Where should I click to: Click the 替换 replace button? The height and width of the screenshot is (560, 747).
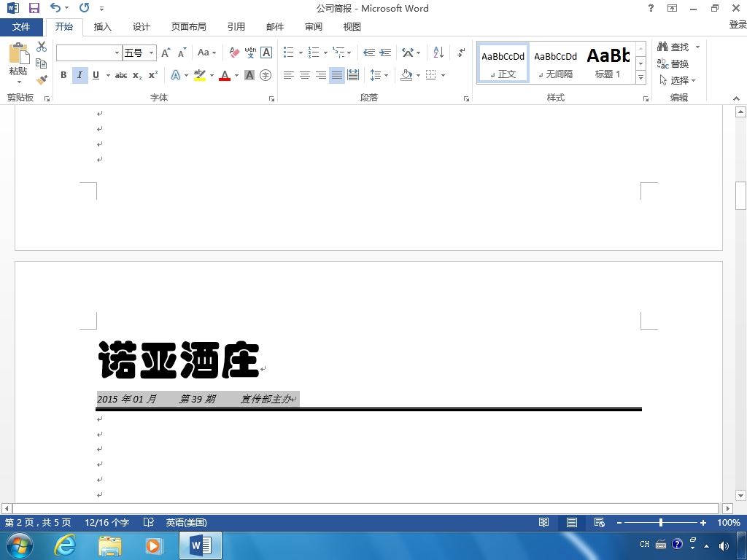[673, 63]
